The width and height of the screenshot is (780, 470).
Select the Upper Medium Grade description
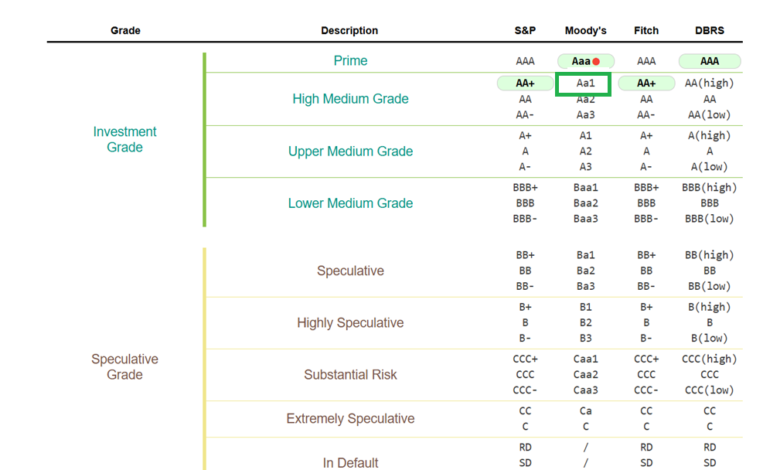point(350,151)
